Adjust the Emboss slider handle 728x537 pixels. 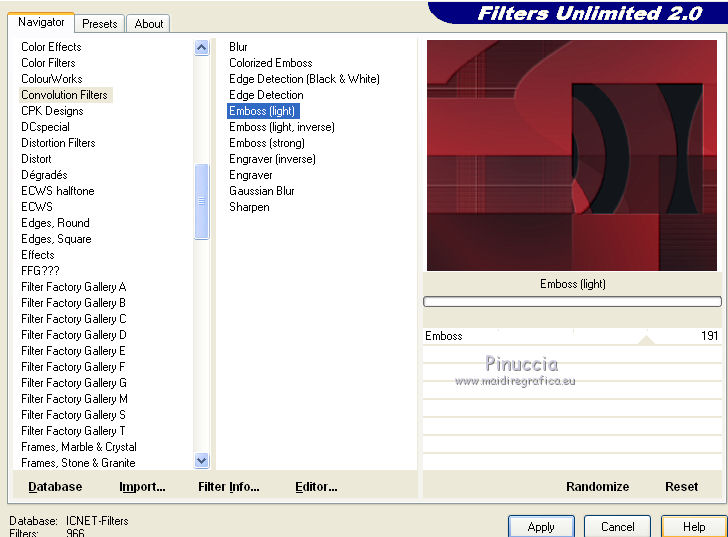coord(646,340)
